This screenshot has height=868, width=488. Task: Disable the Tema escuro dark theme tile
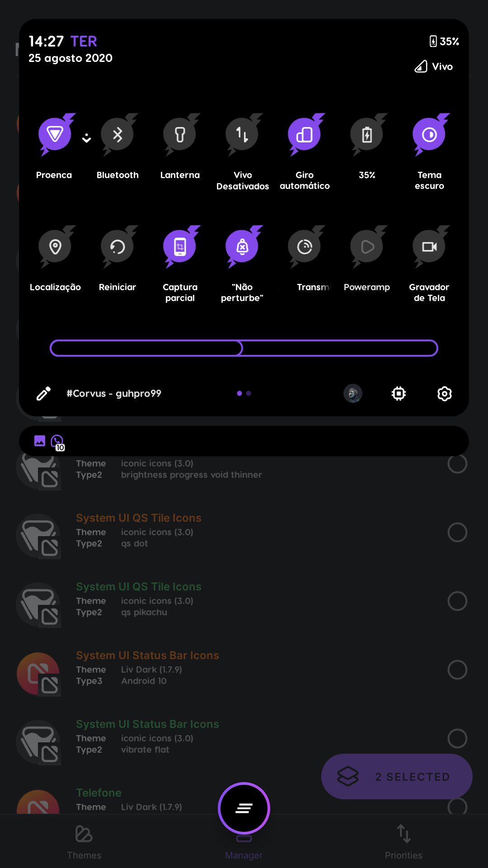tap(429, 135)
